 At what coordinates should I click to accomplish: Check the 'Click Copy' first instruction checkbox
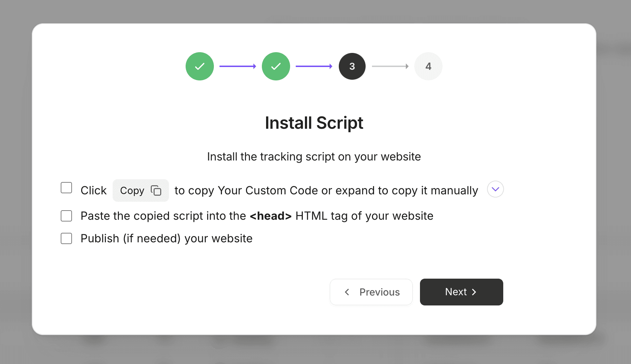coord(66,188)
